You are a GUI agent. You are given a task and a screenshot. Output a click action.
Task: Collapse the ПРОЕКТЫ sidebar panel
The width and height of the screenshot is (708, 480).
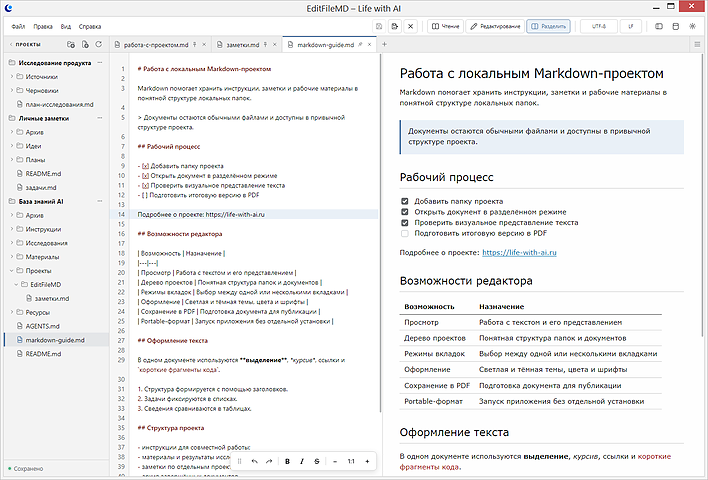click(11, 44)
